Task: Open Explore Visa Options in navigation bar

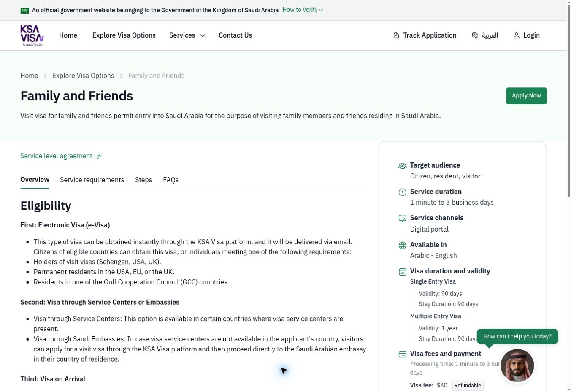Action: (x=124, y=35)
